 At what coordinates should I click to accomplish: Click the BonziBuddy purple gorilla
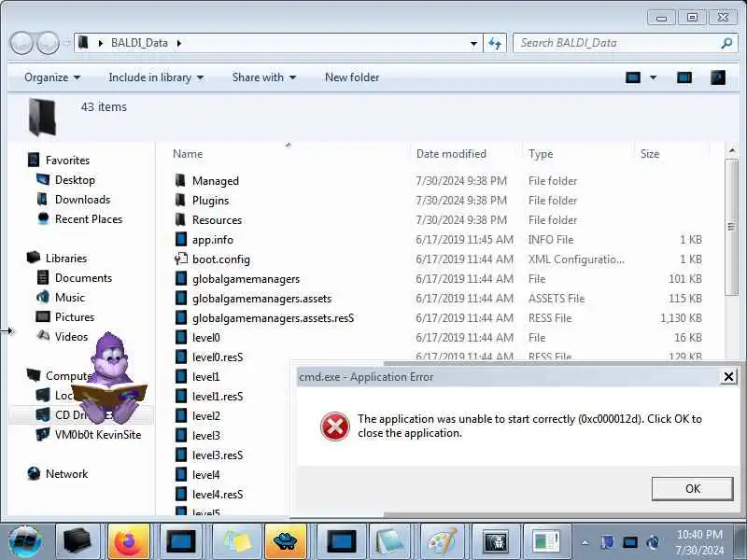(110, 379)
